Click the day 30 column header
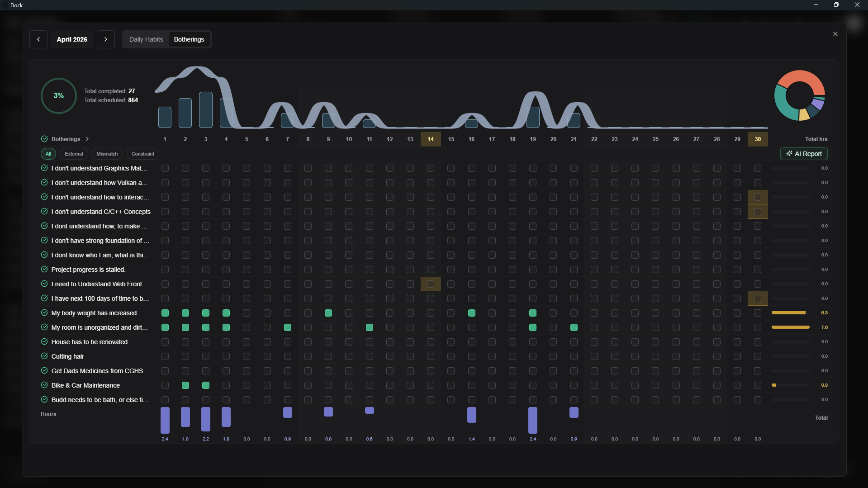Image resolution: width=868 pixels, height=488 pixels. pyautogui.click(x=758, y=139)
